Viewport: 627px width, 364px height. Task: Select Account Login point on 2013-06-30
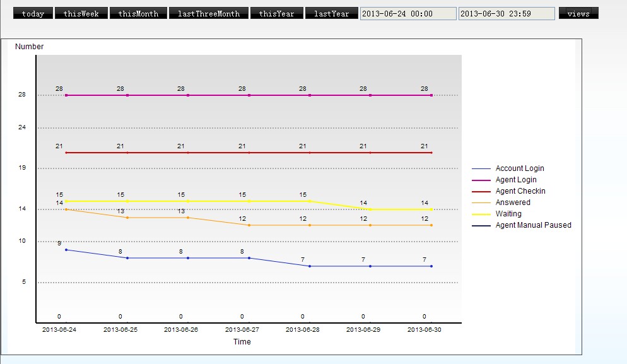pyautogui.click(x=431, y=266)
